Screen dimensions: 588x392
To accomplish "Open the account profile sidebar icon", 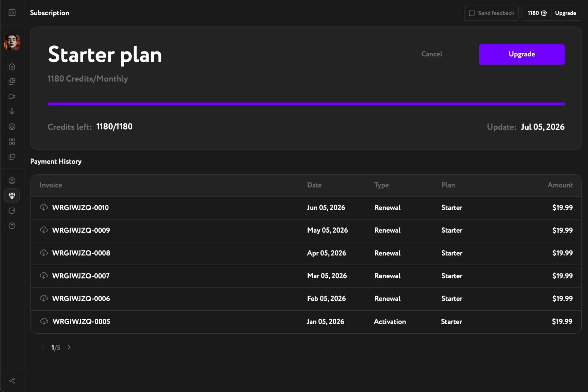I will (12, 181).
